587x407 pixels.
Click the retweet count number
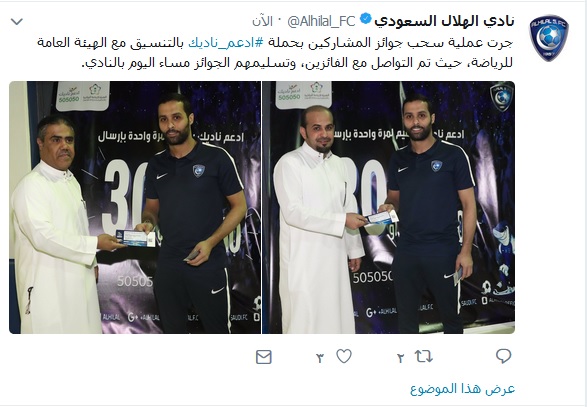coord(400,358)
